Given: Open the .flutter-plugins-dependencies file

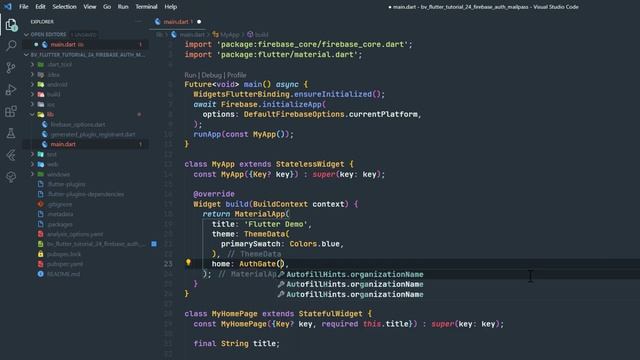Looking at the screenshot, I should pyautogui.click(x=86, y=194).
